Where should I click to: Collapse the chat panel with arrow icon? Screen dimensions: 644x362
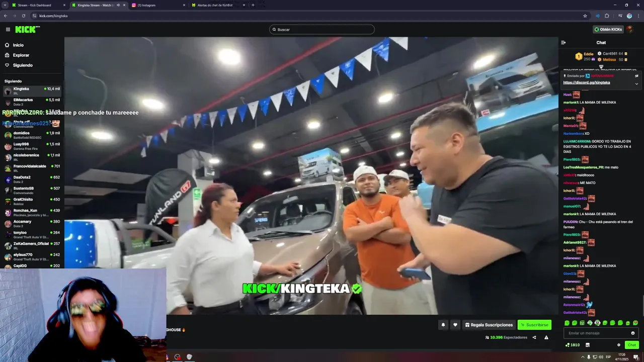click(563, 43)
